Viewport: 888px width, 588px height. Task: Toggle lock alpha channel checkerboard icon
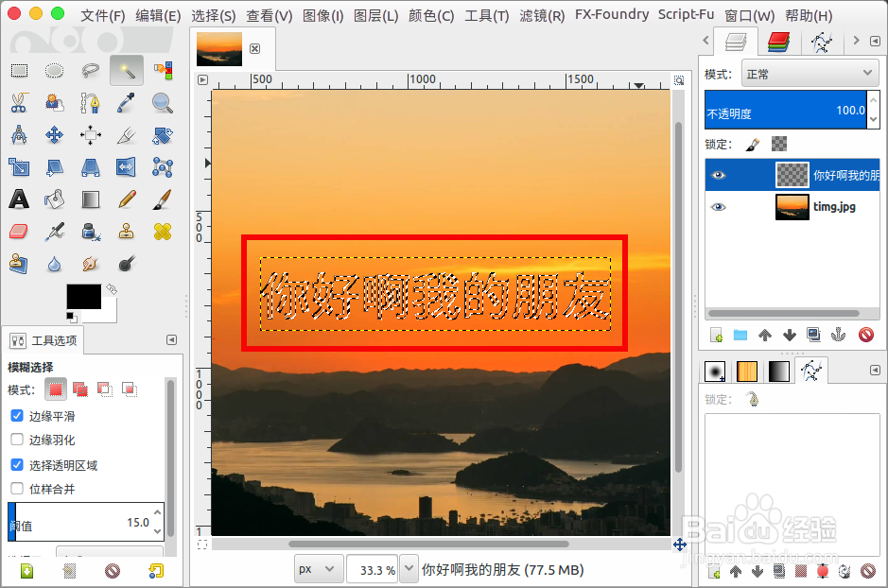pyautogui.click(x=779, y=144)
